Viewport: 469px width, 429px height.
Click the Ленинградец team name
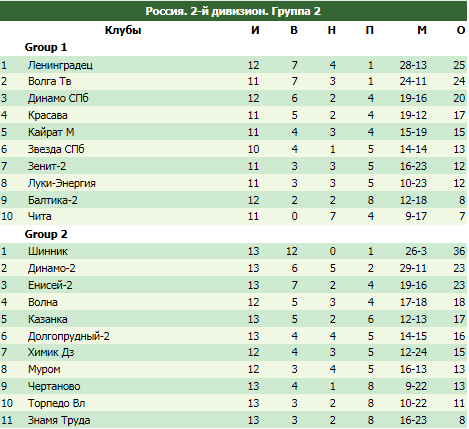(x=60, y=65)
